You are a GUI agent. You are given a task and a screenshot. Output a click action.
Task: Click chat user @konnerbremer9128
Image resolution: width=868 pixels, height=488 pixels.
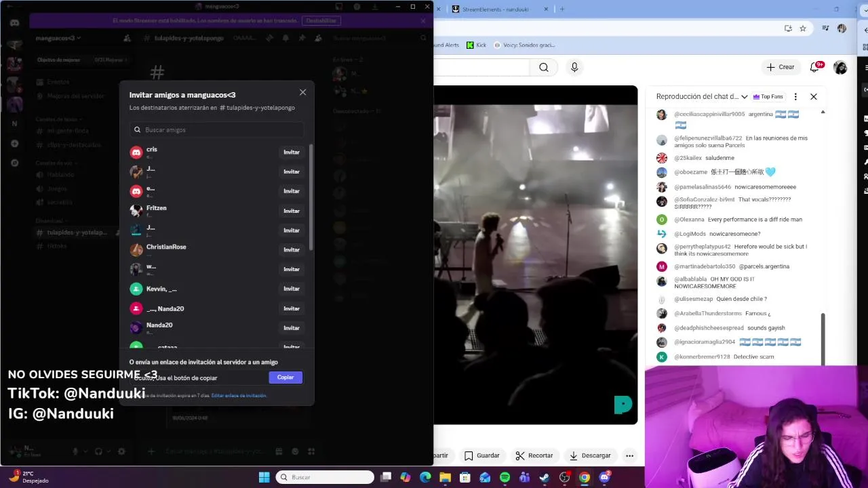pos(702,357)
